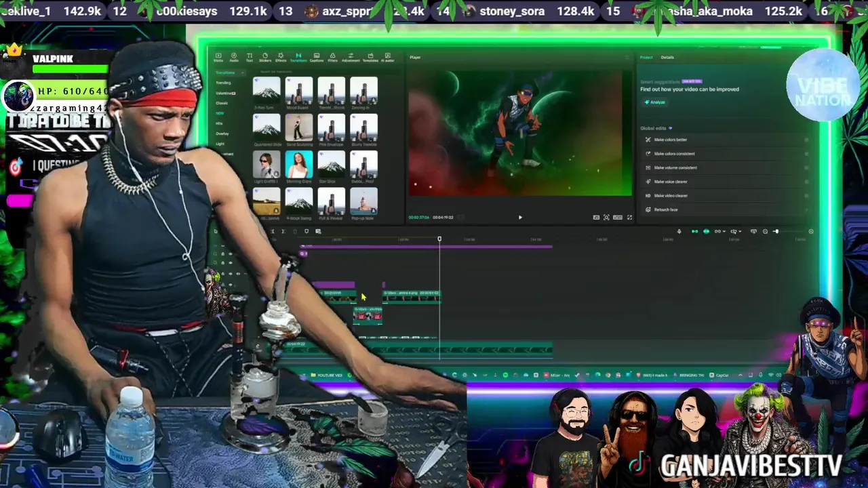Toggle the main track magnet icon
This screenshot has width=868, height=488.
point(695,231)
